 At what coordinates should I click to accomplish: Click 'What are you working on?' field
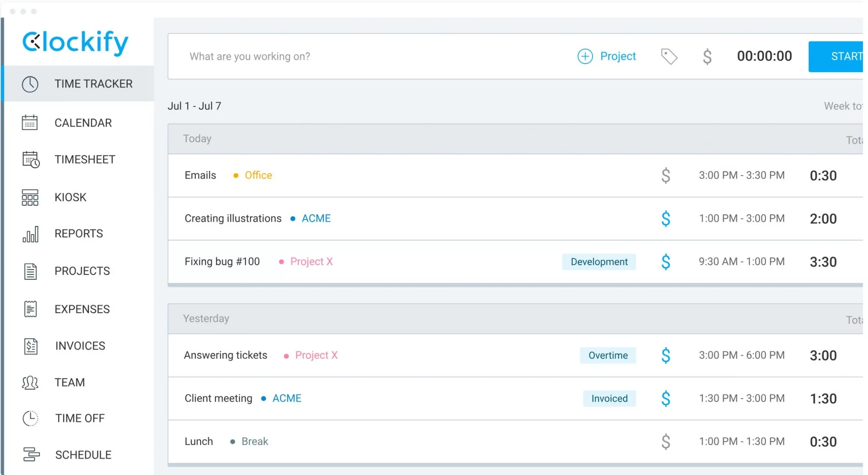(250, 56)
